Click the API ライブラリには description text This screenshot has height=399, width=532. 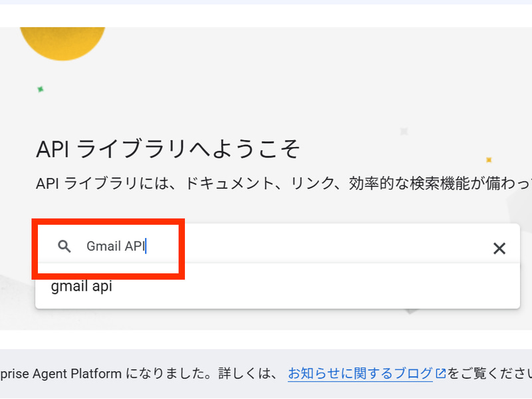284,184
